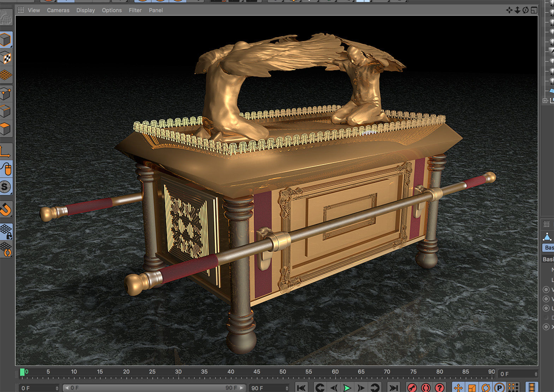Image resolution: width=554 pixels, height=392 pixels.
Task: Go to start of animation
Action: (301, 388)
